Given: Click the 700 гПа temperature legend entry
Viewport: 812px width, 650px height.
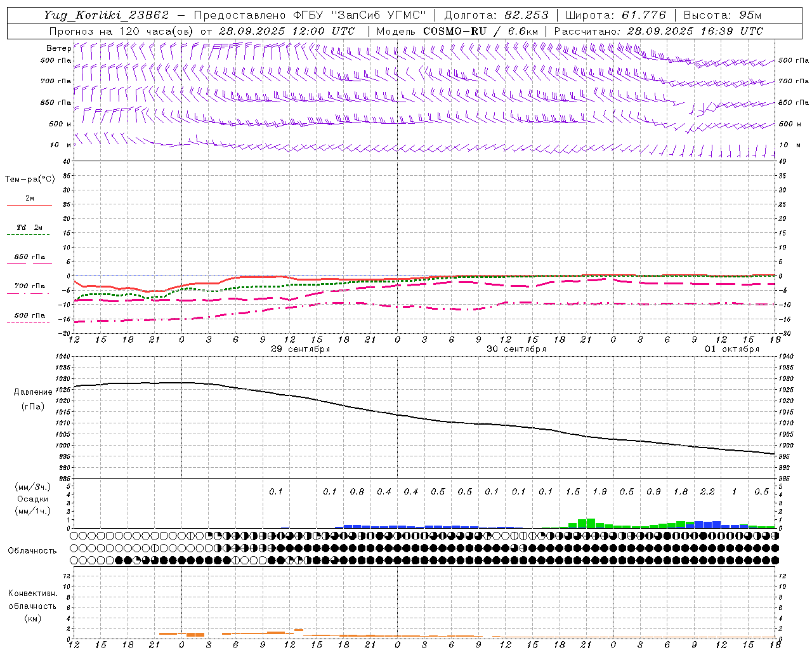Looking at the screenshot, I should [29, 286].
